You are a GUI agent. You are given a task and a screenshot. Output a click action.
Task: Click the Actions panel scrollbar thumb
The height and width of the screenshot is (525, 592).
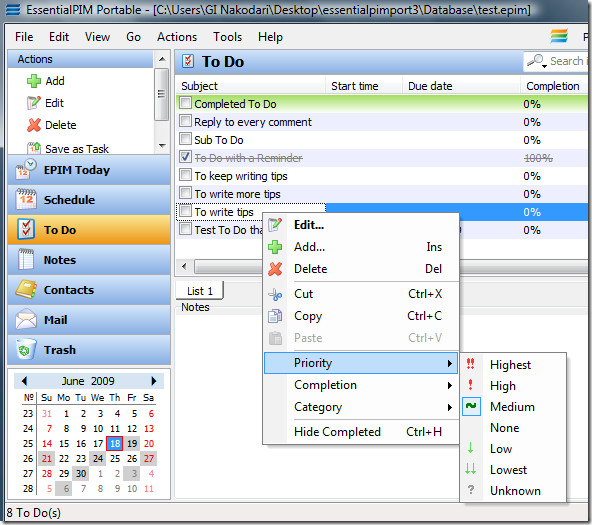pos(162,94)
